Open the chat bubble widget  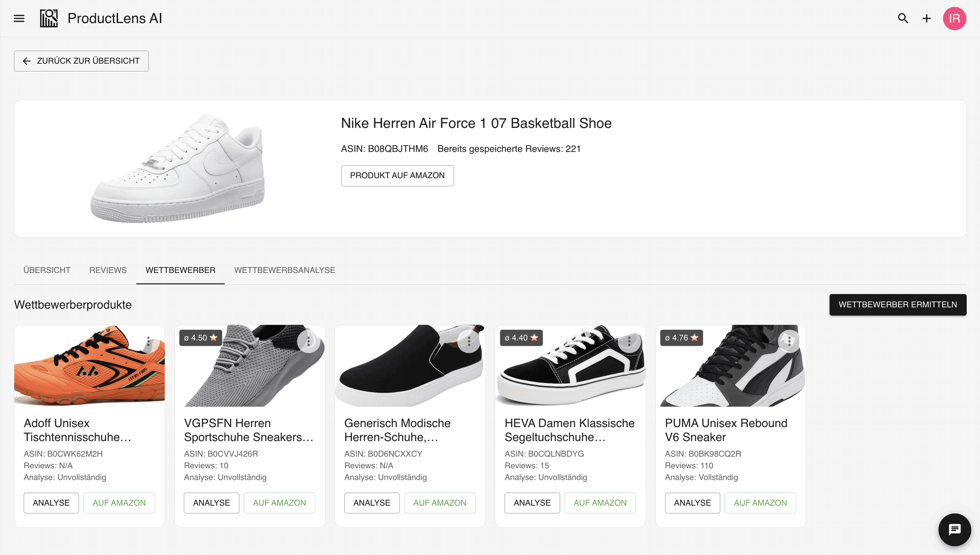tap(955, 530)
